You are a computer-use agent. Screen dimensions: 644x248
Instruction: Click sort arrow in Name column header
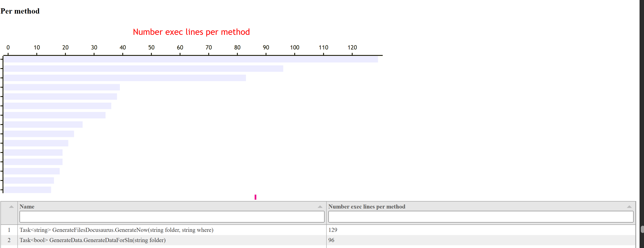(x=320, y=207)
